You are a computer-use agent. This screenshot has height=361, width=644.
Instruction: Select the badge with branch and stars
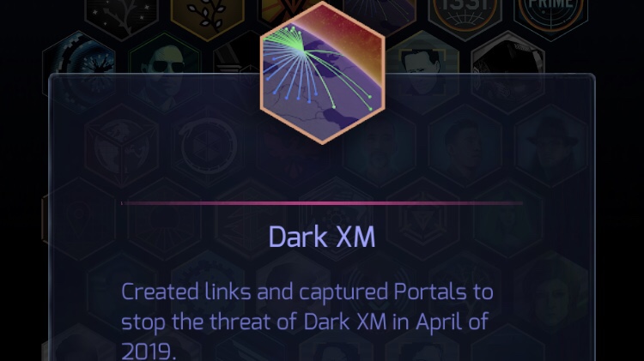(122, 15)
